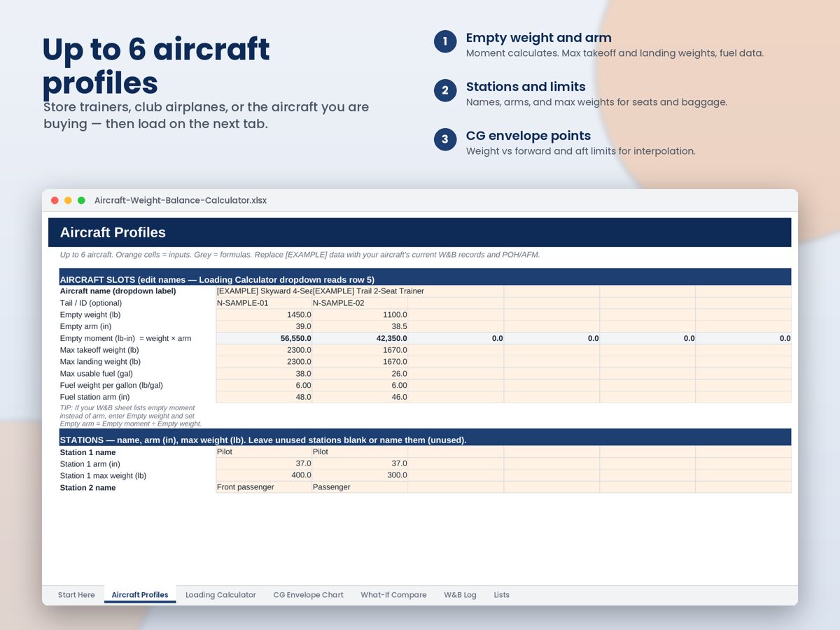Click the green maximize window dot
The height and width of the screenshot is (630, 840).
coord(81,200)
